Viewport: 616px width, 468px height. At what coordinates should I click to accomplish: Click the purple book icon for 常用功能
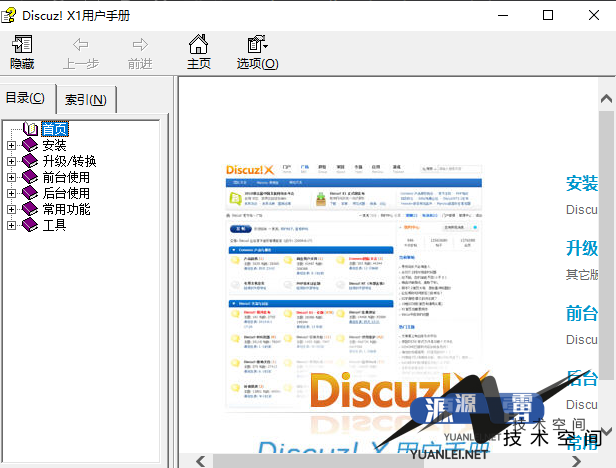(x=30, y=209)
